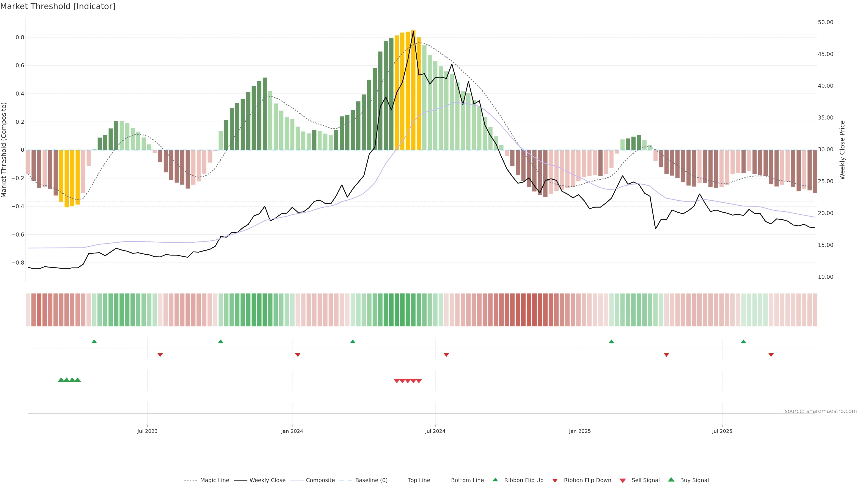Click the Buy Signal legend triangle icon
This screenshot has width=868, height=488.
(671, 480)
